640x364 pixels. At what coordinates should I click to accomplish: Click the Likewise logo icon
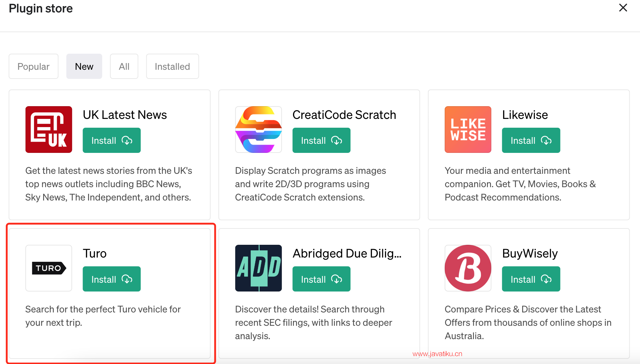tap(468, 130)
